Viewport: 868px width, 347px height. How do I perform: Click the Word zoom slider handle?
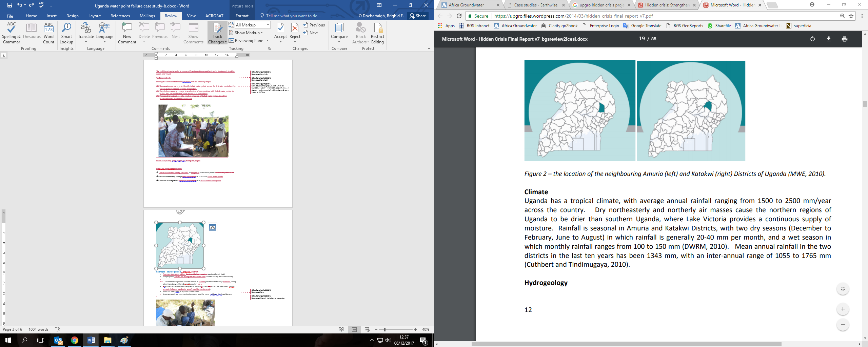(384, 329)
